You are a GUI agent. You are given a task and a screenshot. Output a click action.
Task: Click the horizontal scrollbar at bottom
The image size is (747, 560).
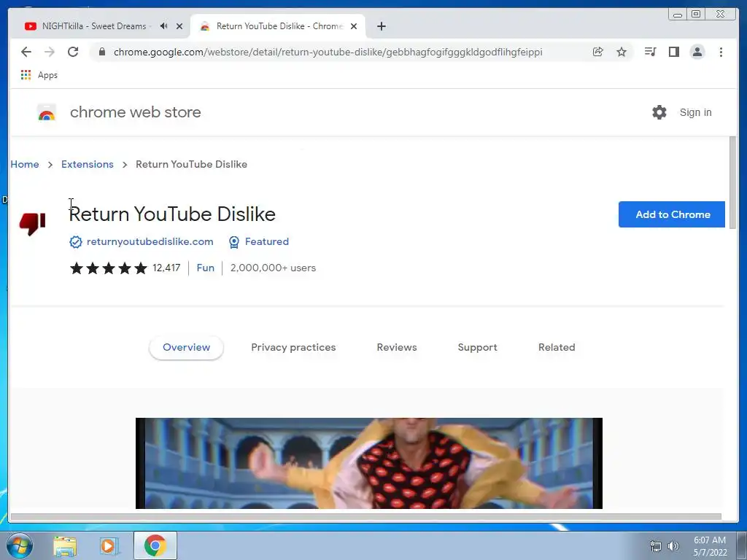(x=366, y=517)
